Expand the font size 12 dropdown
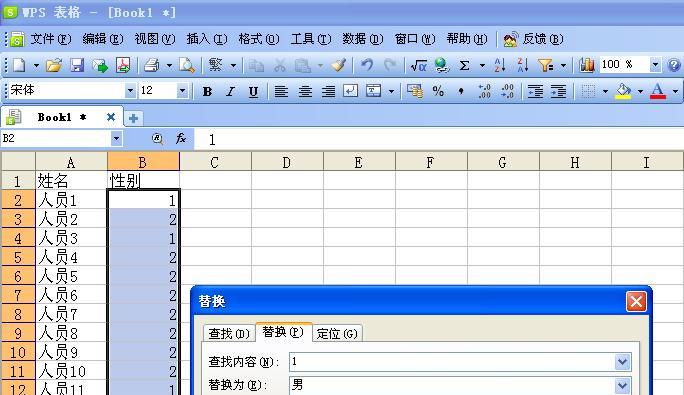This screenshot has height=395, width=684. tap(182, 91)
